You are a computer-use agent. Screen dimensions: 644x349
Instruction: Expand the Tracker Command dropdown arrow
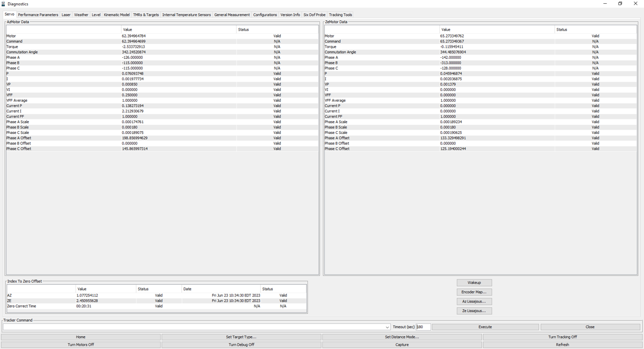[x=387, y=327]
